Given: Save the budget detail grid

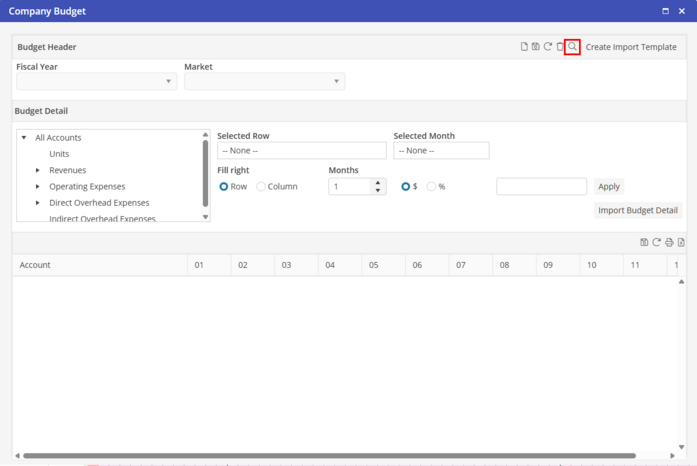Looking at the screenshot, I should pyautogui.click(x=645, y=242).
